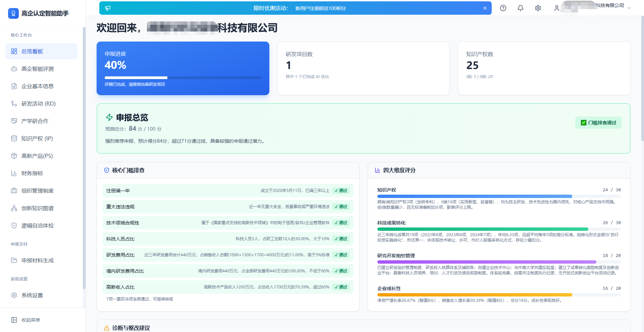
Task: Click the 通过 badge on 研发费用占比 row
Action: [x=341, y=255]
